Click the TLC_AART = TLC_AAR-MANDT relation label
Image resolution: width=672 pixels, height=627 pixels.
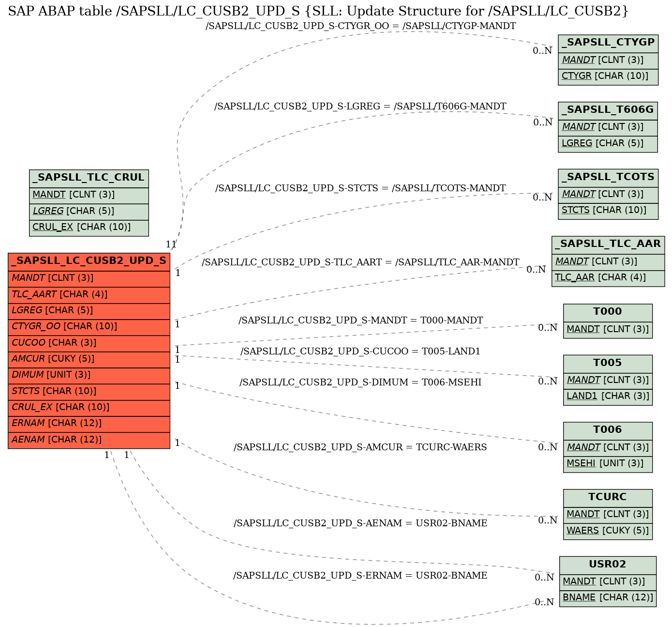tap(360, 262)
